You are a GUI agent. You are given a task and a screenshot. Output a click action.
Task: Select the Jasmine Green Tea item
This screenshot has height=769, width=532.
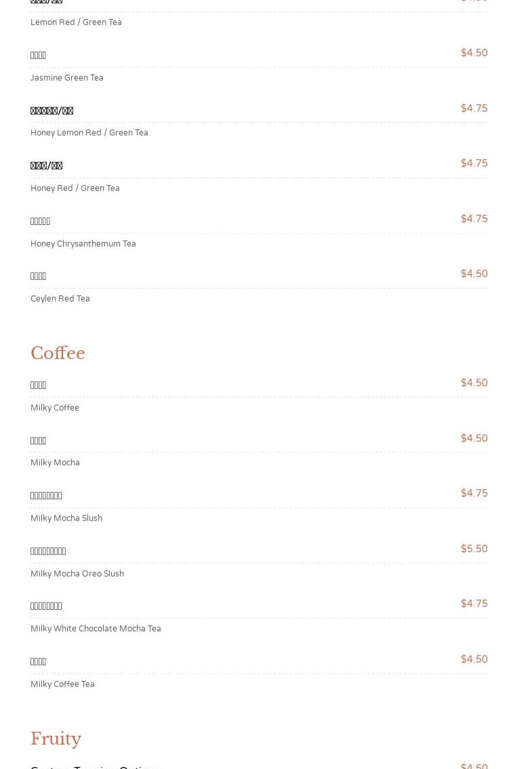tap(66, 77)
